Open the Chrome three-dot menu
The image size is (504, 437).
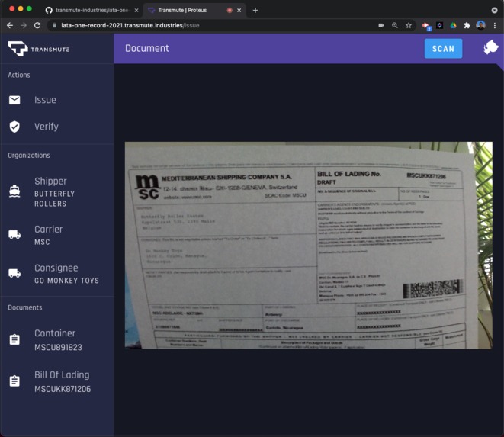tap(495, 25)
